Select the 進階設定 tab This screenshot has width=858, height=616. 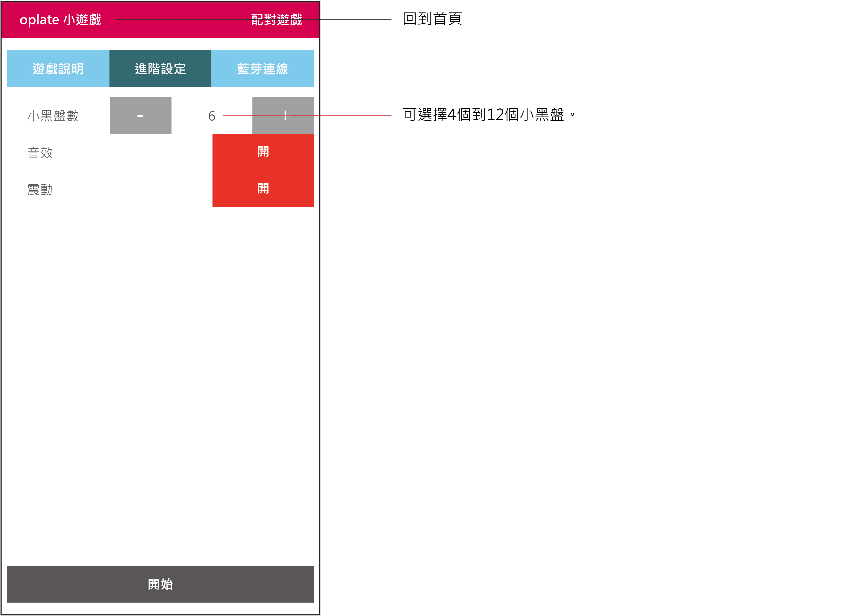coord(160,69)
